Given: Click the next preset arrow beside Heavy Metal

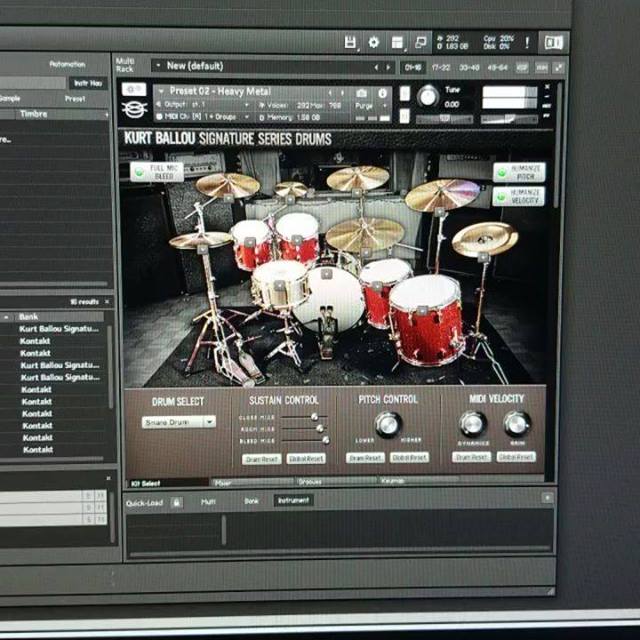Looking at the screenshot, I should 342,93.
